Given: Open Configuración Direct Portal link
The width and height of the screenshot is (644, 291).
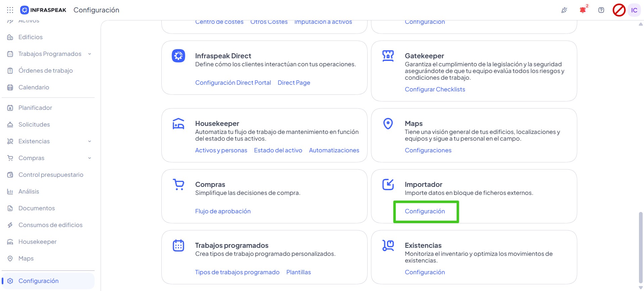Looking at the screenshot, I should point(233,83).
